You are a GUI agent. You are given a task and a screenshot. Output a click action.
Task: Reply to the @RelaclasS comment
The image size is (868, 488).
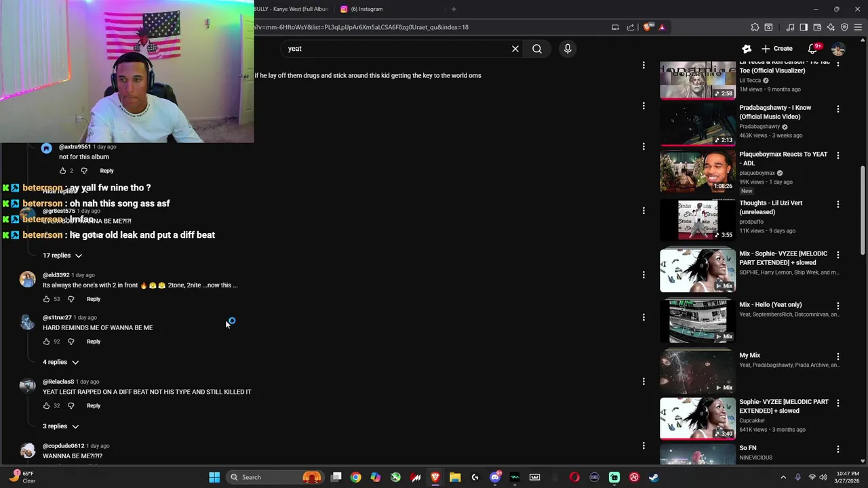click(x=94, y=406)
